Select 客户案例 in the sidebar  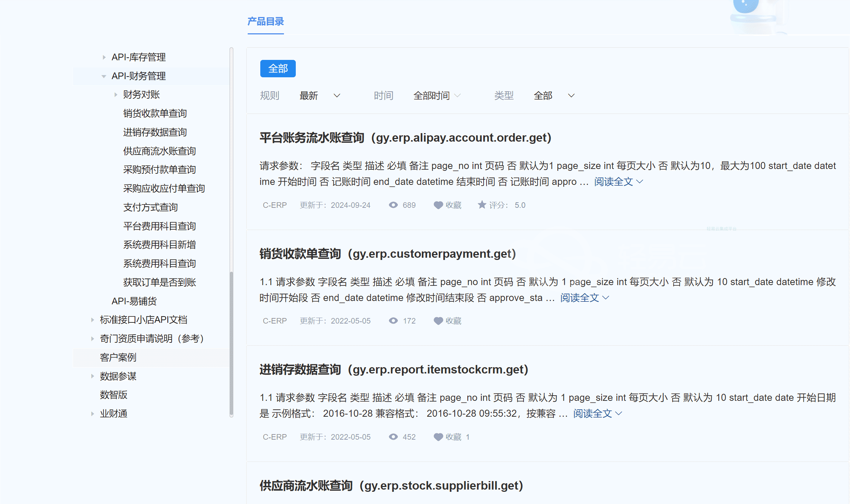(118, 358)
